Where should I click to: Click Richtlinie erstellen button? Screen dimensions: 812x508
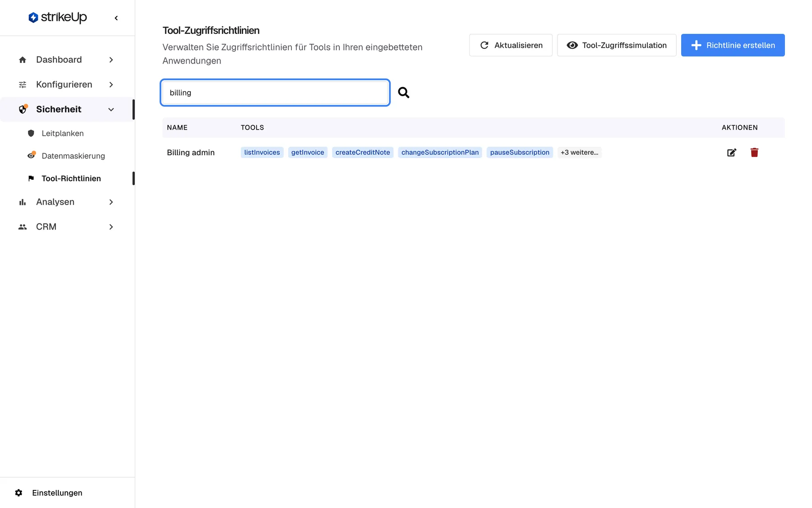coord(733,45)
